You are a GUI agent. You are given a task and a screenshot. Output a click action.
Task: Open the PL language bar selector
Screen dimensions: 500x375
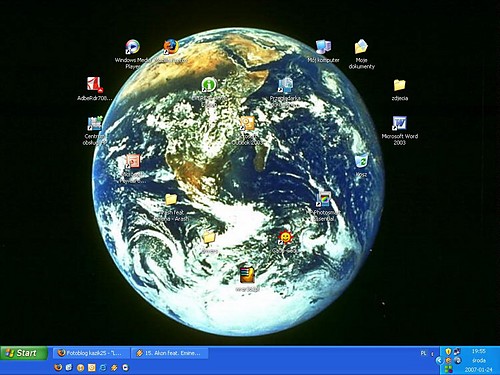point(424,353)
